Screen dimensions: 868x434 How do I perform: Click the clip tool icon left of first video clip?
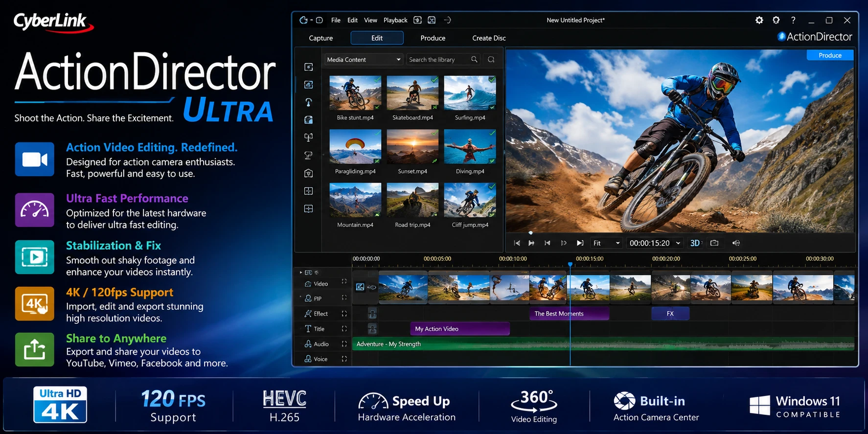(x=360, y=287)
